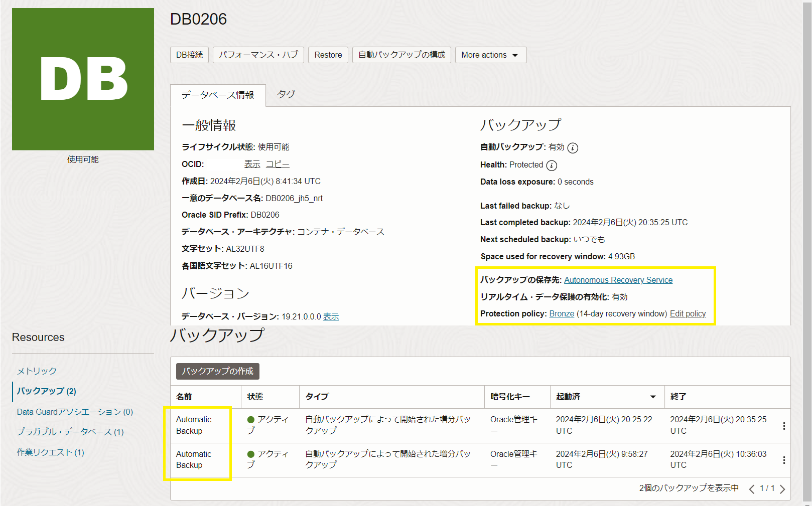Click the DB接続 button

pos(189,55)
